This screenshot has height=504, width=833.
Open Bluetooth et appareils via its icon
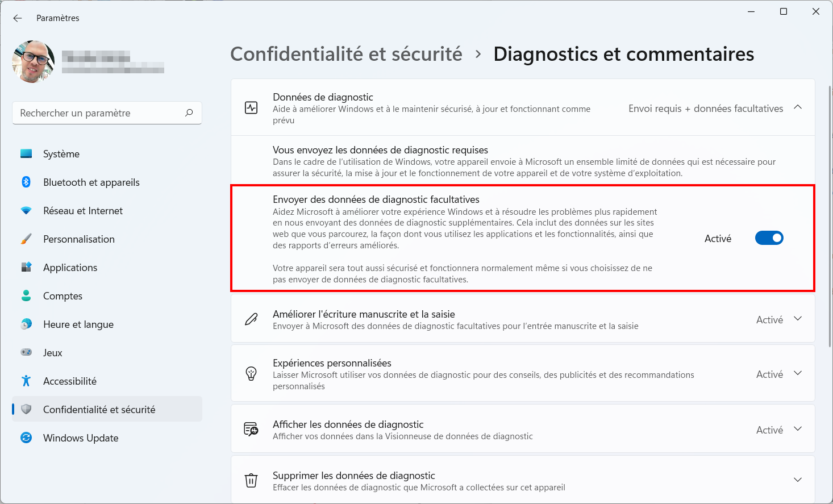coord(26,182)
